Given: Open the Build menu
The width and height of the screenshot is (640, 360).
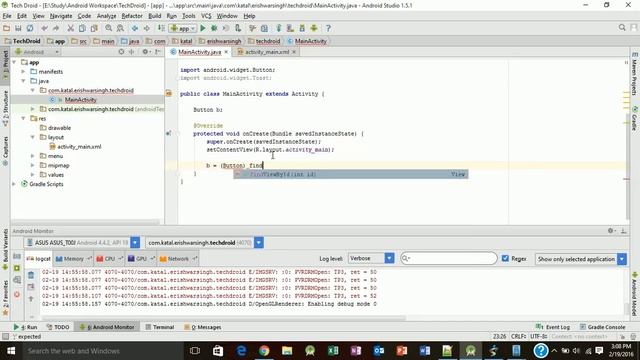Looking at the screenshot, I should 154,16.
